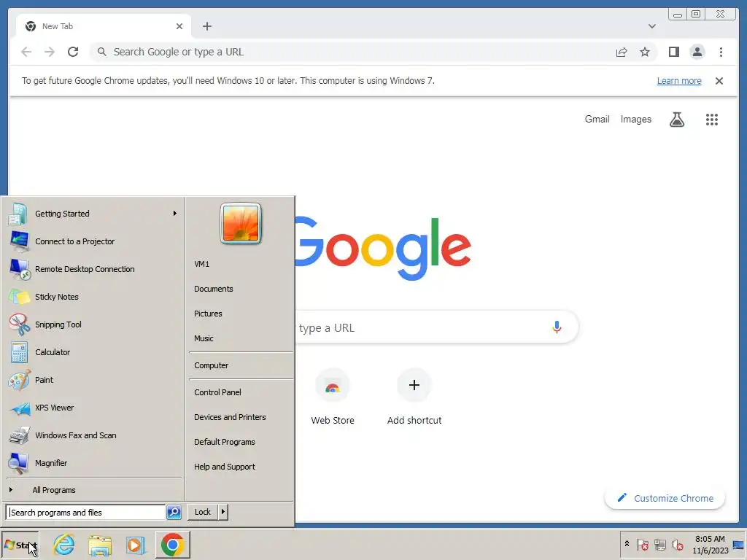Open the Web Store shortcut icon
This screenshot has width=747, height=560.
click(333, 385)
